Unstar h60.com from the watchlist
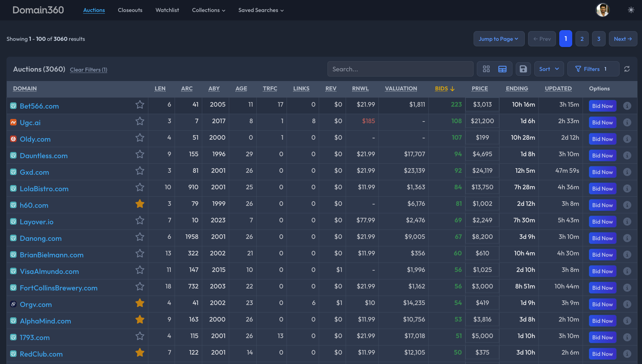 coord(140,204)
